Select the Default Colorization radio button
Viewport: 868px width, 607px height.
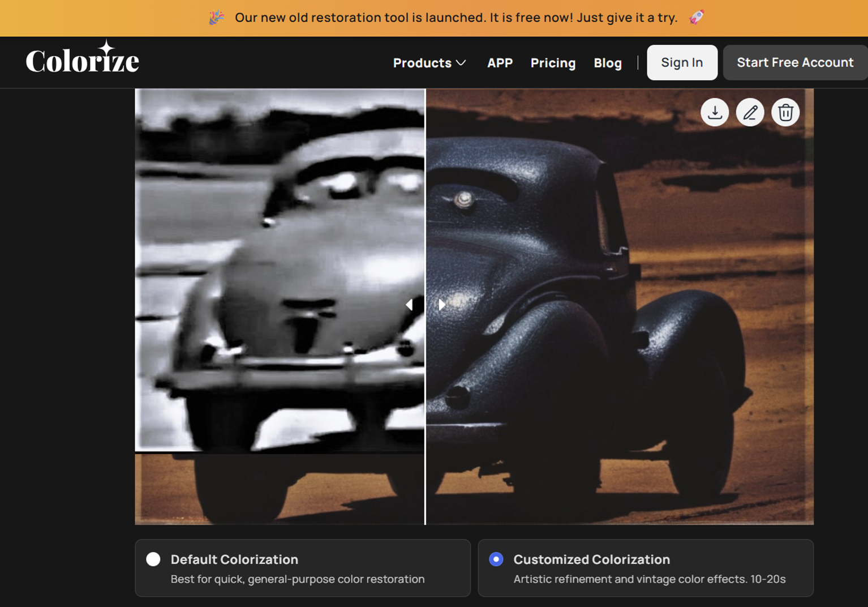[x=153, y=559]
